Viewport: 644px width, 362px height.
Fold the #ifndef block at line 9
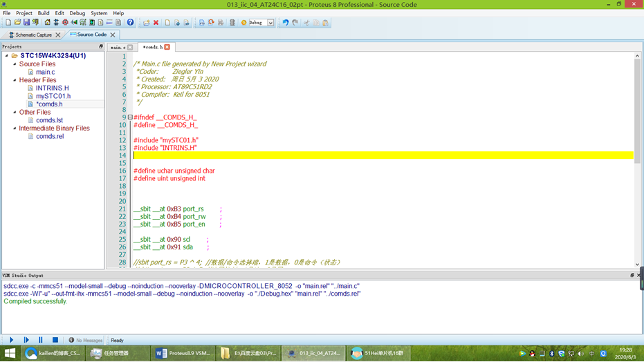pos(130,117)
